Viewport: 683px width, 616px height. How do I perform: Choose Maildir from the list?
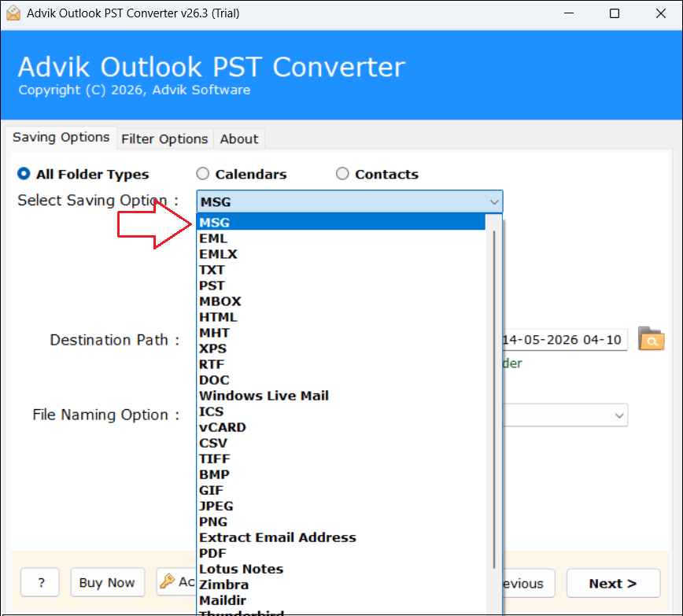[x=341, y=600]
